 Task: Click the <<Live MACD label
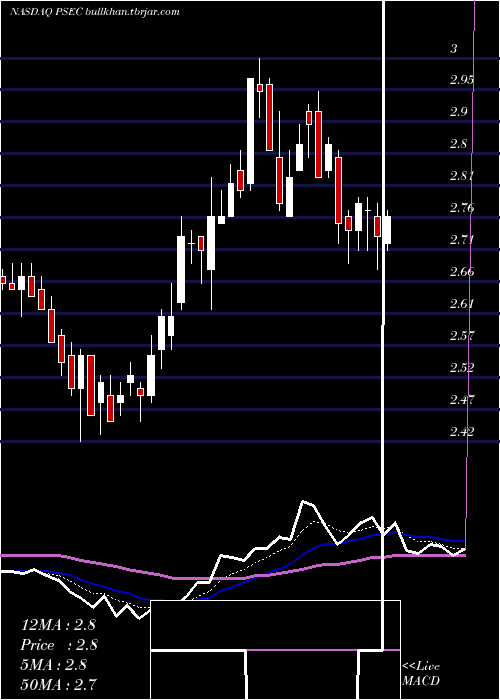421,673
